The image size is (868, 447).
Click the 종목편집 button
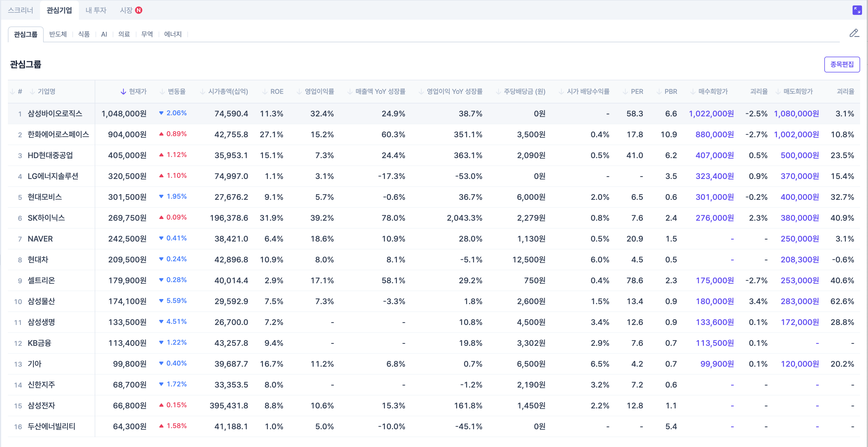pos(842,64)
